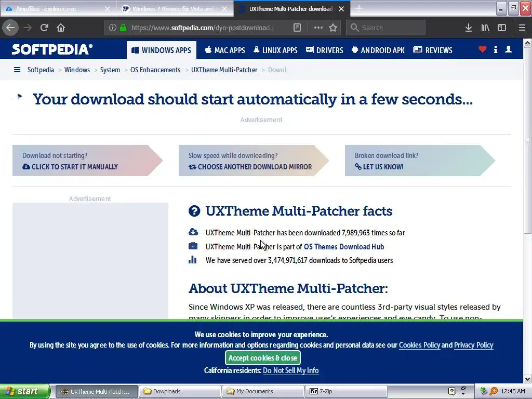Image resolution: width=532 pixels, height=399 pixels.
Task: Open the Reviews section
Action: [x=433, y=50]
